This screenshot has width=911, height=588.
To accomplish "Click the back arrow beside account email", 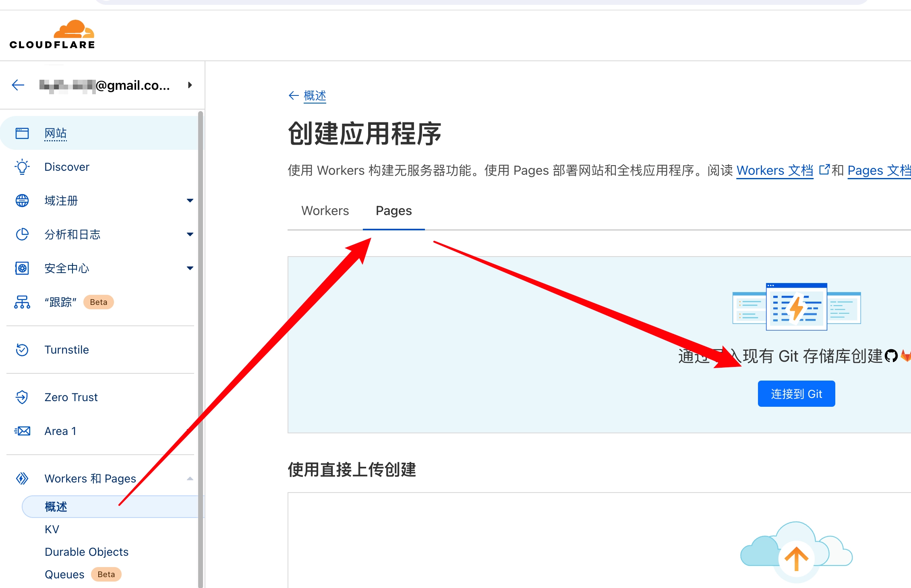I will pyautogui.click(x=18, y=85).
